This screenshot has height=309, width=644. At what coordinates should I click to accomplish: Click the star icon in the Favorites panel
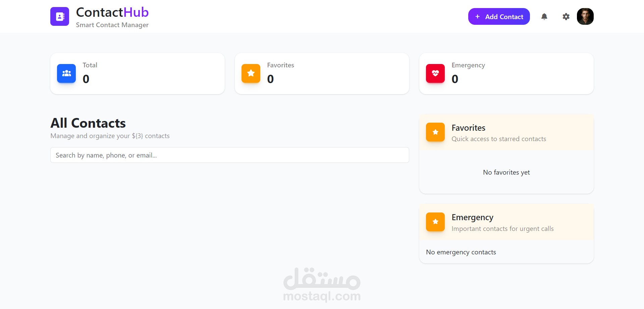[435, 132]
